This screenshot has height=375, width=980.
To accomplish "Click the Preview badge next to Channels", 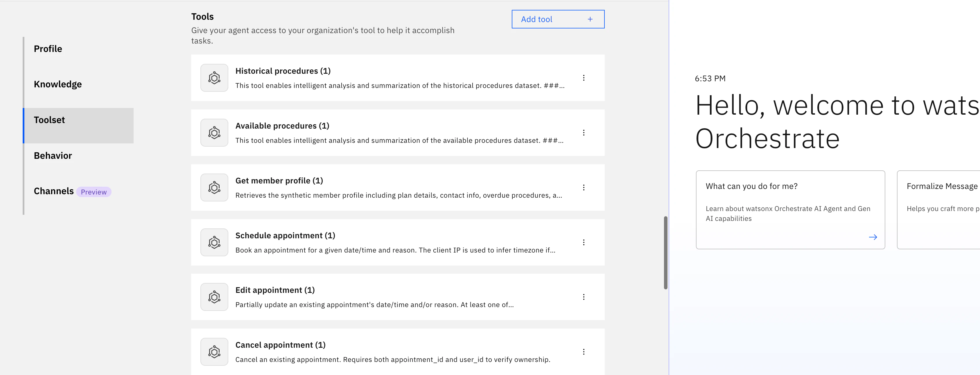I will pyautogui.click(x=94, y=192).
